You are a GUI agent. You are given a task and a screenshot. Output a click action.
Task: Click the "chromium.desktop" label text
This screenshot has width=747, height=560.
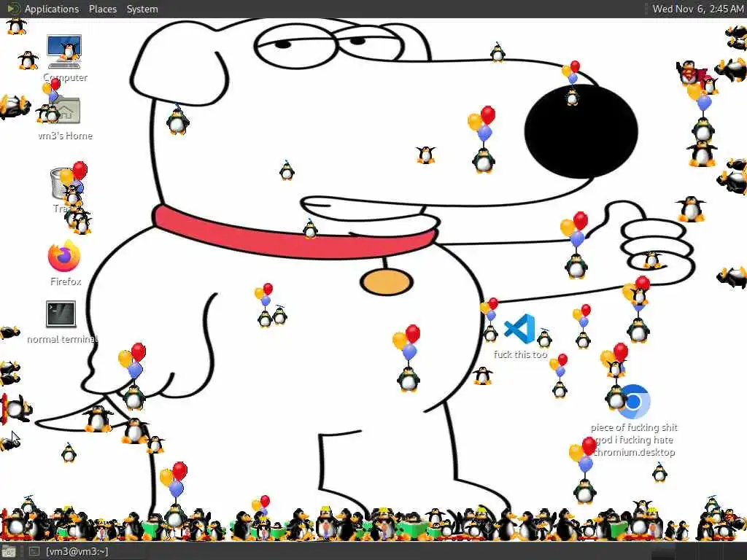click(634, 452)
